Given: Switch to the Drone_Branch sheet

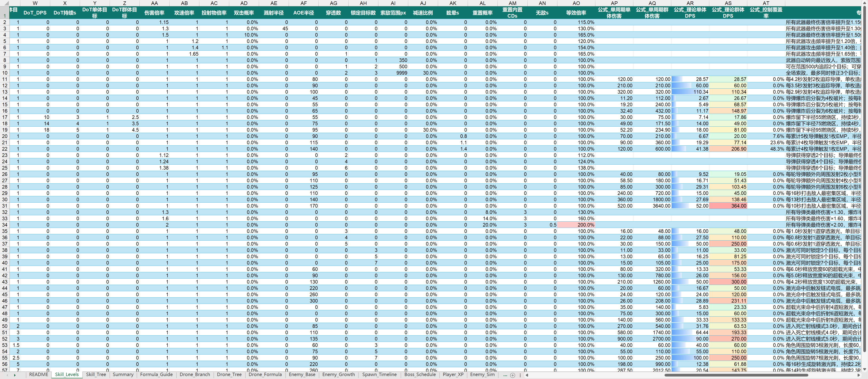Looking at the screenshot, I should coord(195,375).
